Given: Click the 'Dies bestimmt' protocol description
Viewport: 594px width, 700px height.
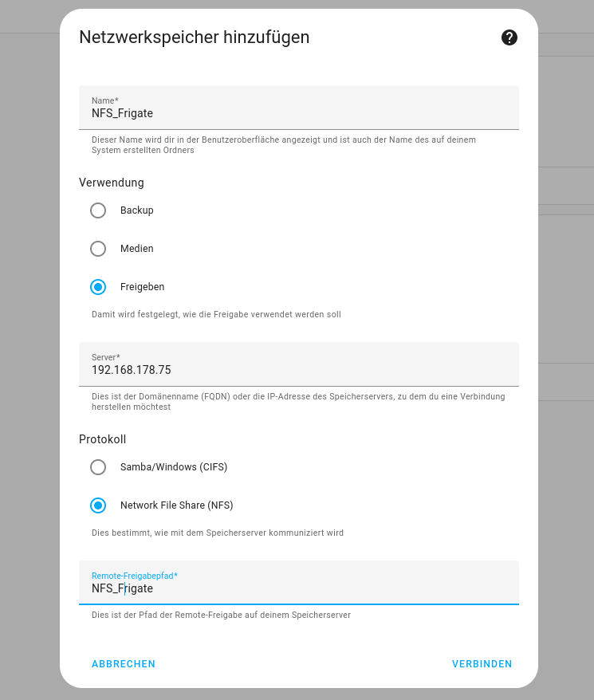Looking at the screenshot, I should [218, 533].
